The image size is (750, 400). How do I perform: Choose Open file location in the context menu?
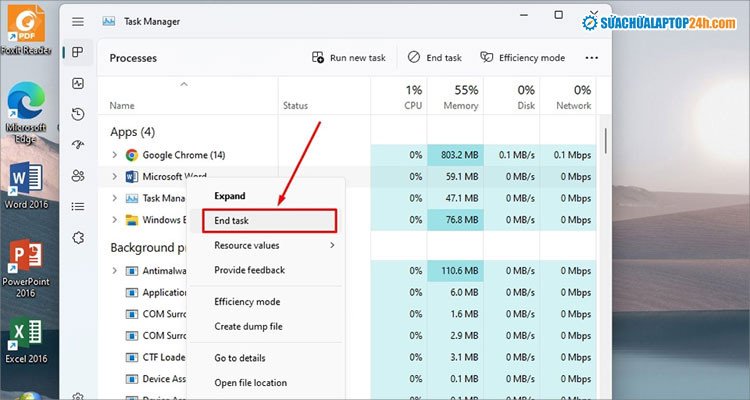coord(267,383)
